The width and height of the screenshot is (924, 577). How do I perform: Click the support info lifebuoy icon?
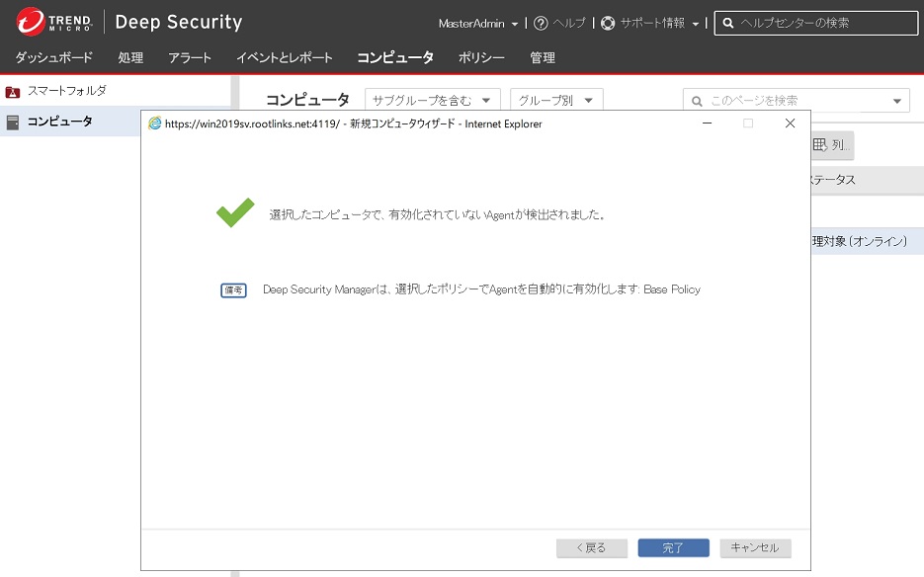click(608, 23)
